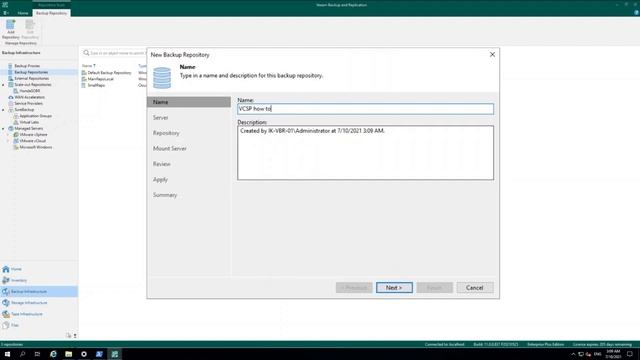The image size is (640, 360).
Task: Click the taskbar clock
Action: (x=613, y=354)
